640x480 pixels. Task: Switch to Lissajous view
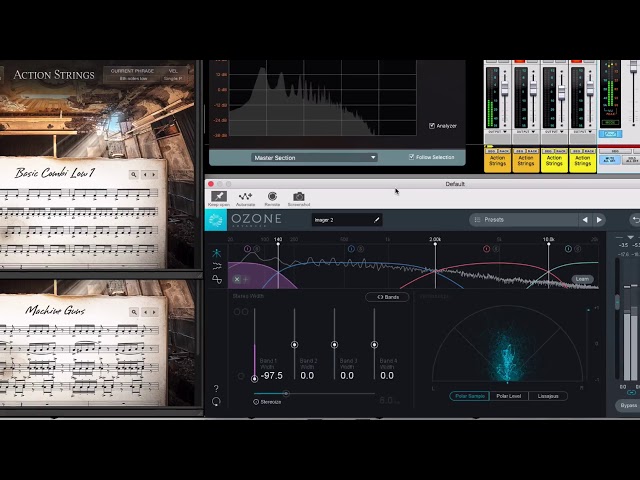click(548, 396)
